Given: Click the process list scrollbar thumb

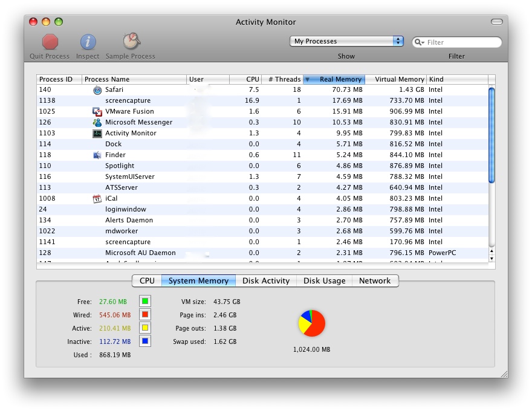Looking at the screenshot, I should click(491, 135).
